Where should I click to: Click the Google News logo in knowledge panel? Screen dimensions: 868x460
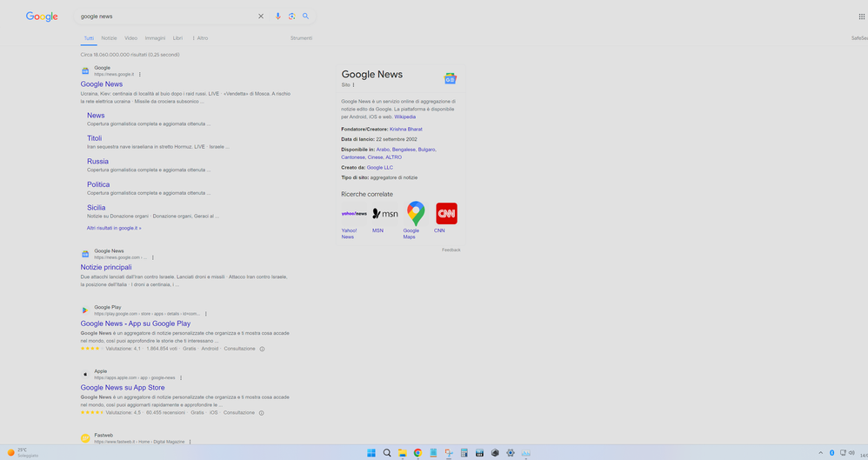450,78
